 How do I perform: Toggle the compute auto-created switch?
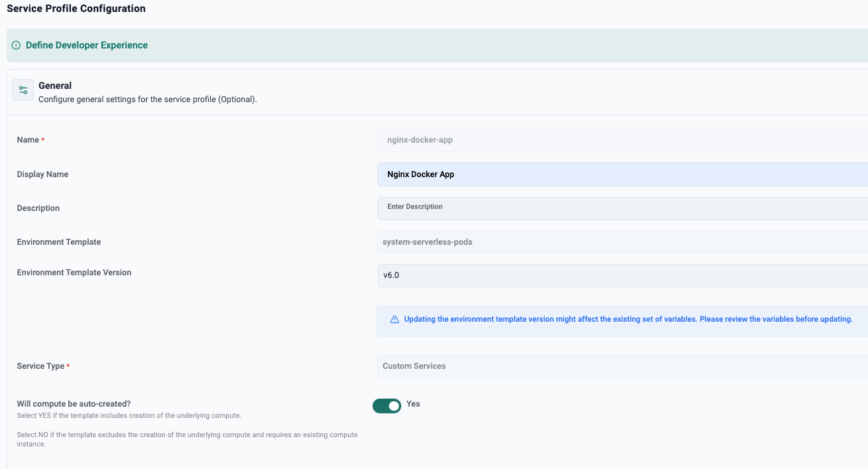387,406
